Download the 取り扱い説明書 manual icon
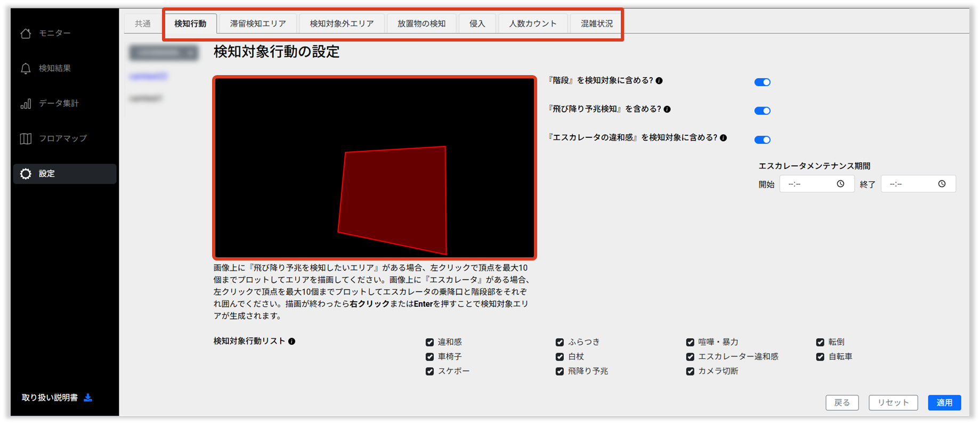 (88, 397)
